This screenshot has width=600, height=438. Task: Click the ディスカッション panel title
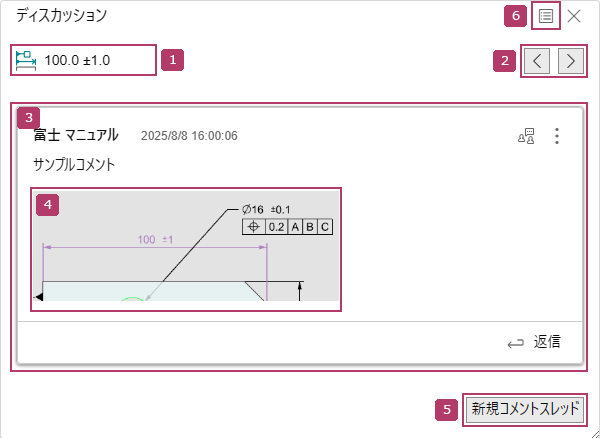[x=61, y=16]
